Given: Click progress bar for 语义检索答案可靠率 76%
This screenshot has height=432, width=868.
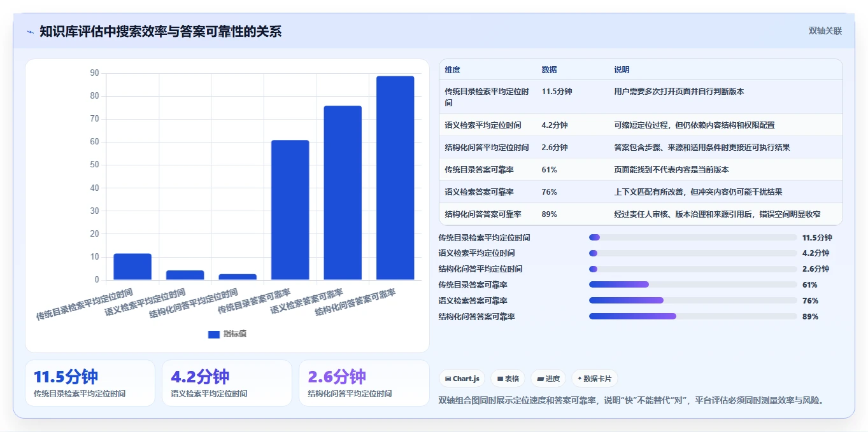Looking at the screenshot, I should (x=693, y=300).
